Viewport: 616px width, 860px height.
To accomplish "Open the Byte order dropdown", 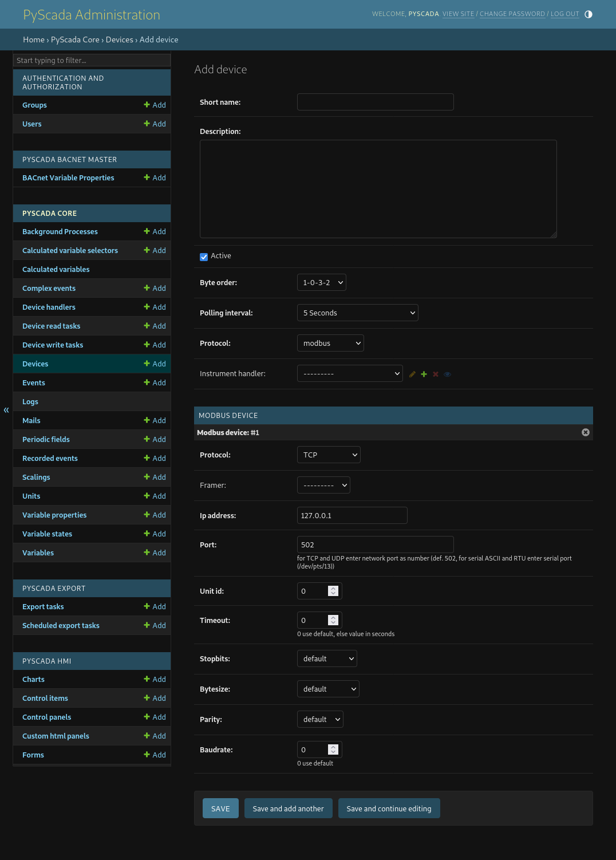I will pos(322,283).
